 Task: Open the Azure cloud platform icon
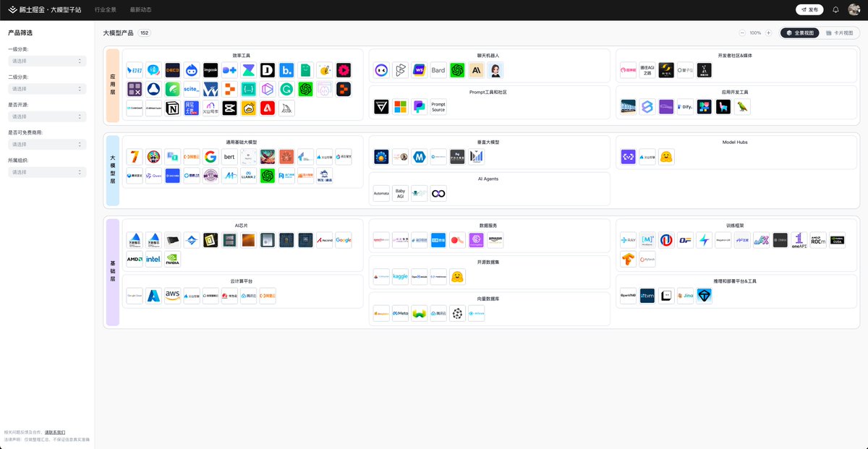(x=153, y=296)
